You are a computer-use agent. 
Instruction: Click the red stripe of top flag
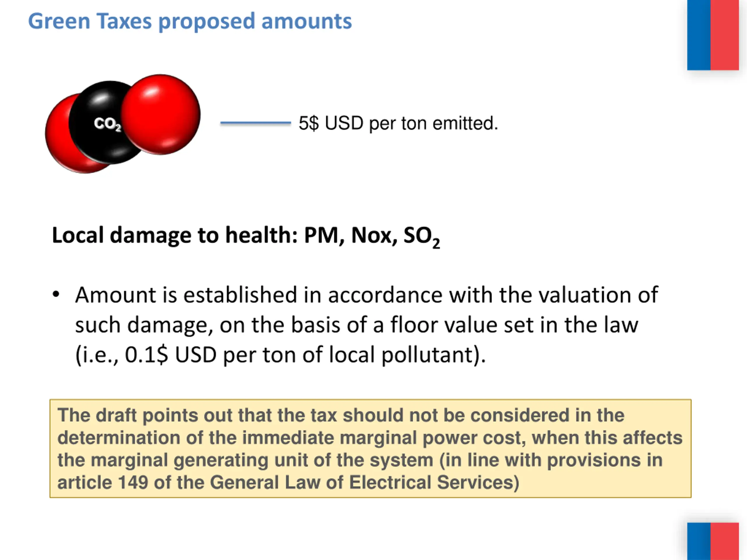pyautogui.click(x=725, y=35)
